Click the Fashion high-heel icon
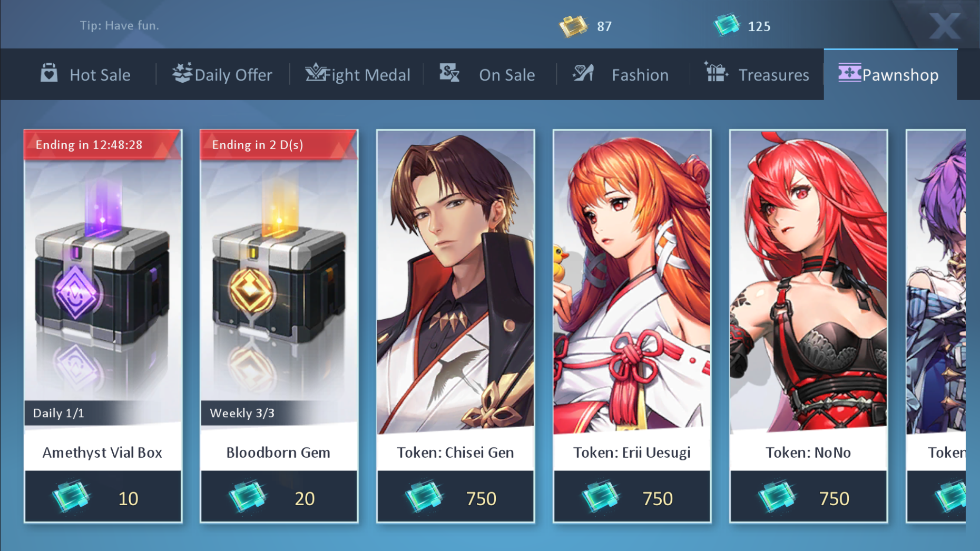The image size is (980, 551). point(583,73)
